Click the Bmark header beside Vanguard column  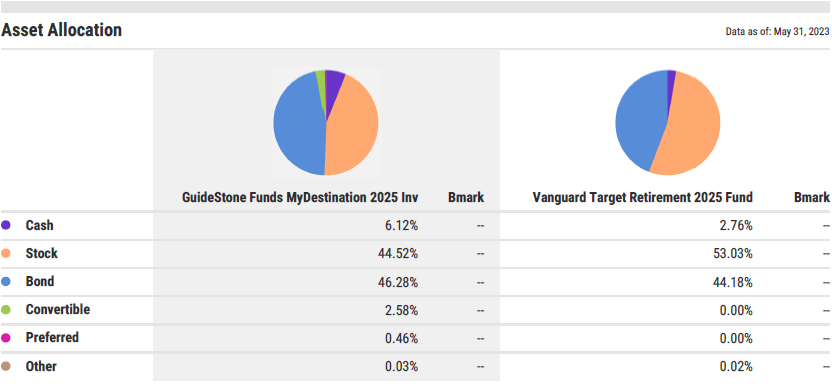(812, 197)
